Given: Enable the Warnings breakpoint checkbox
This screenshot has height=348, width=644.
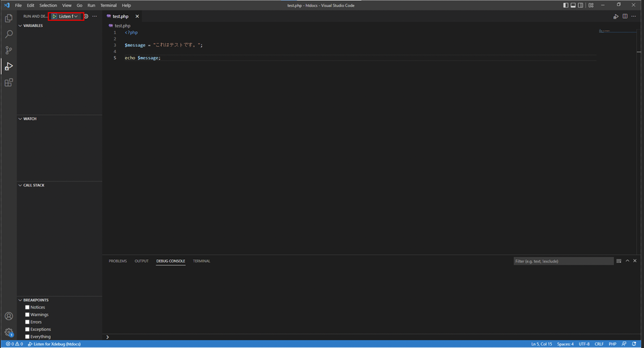Looking at the screenshot, I should (27, 315).
